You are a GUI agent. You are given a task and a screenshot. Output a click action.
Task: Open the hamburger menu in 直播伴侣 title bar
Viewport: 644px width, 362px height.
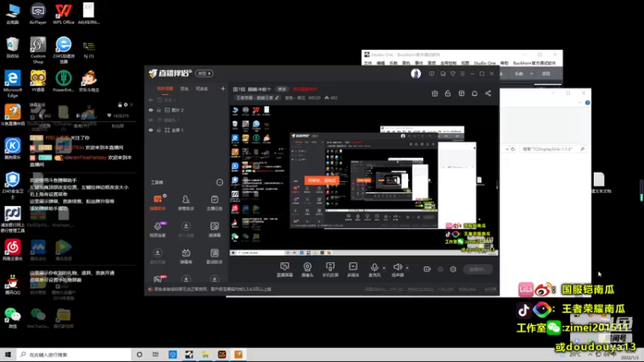coord(462,74)
